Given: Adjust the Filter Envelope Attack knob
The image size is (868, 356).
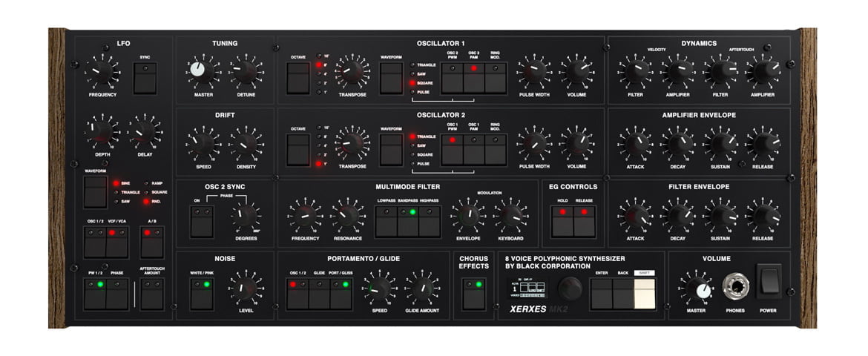Looking at the screenshot, I should (636, 215).
